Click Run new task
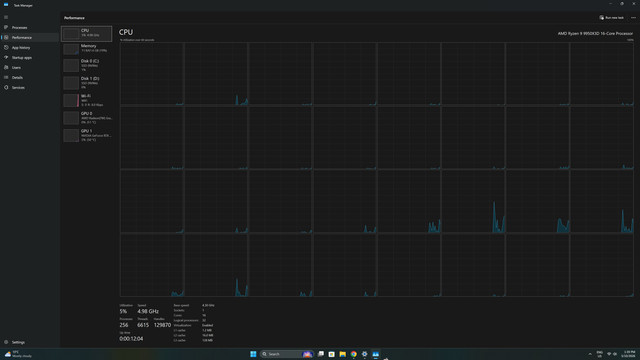This screenshot has height=360, width=640. click(611, 18)
